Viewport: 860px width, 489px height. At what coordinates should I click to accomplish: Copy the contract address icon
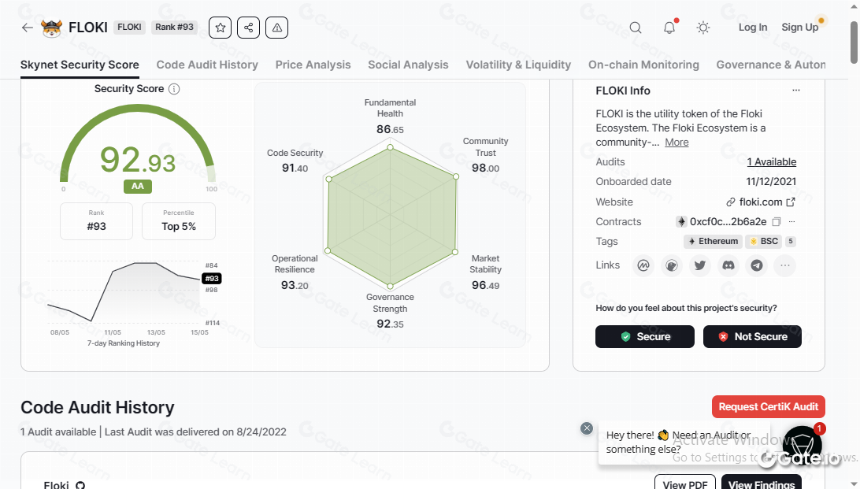click(x=776, y=221)
